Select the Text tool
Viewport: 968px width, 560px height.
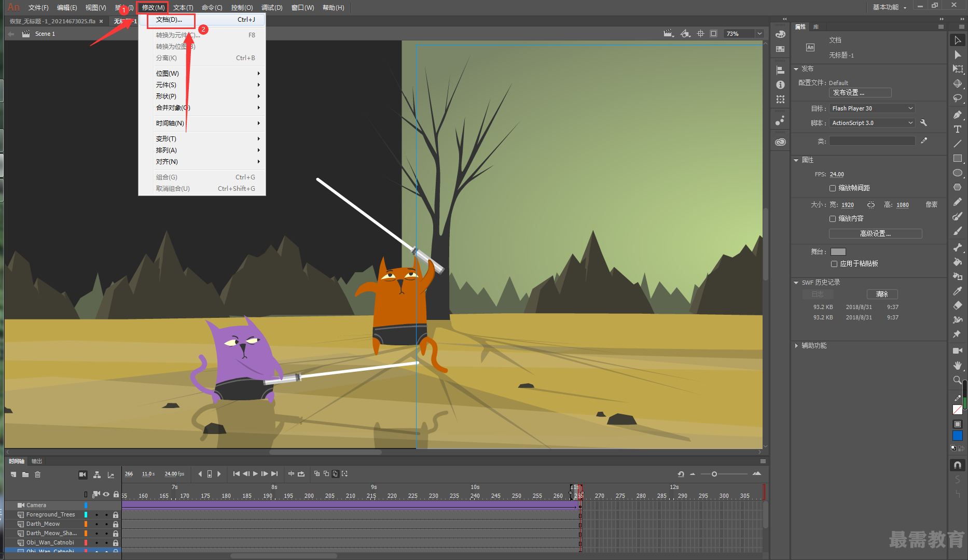pyautogui.click(x=958, y=129)
